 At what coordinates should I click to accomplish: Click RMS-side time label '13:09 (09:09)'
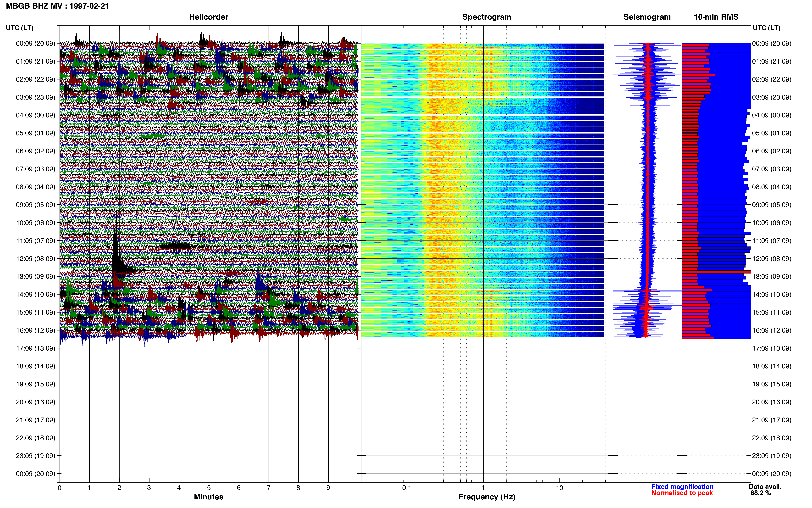point(772,277)
